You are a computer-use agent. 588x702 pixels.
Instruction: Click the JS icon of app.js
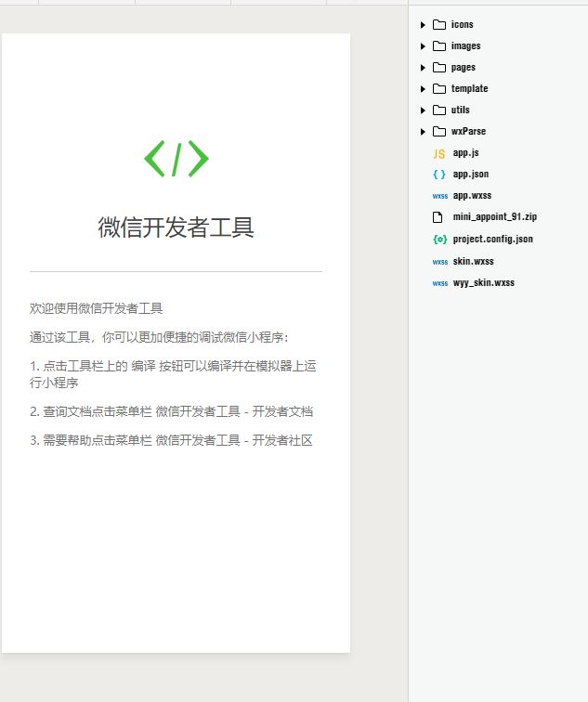(439, 154)
